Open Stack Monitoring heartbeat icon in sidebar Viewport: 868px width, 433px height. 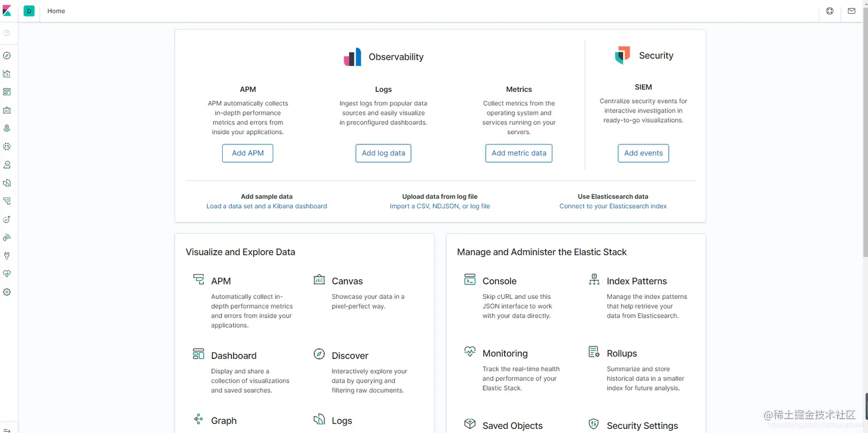click(7, 274)
